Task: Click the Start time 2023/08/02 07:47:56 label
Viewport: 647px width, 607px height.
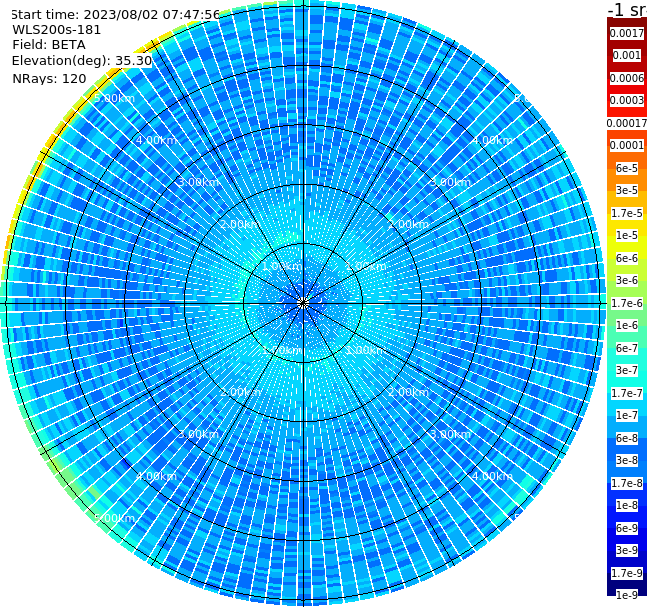Action: [116, 15]
